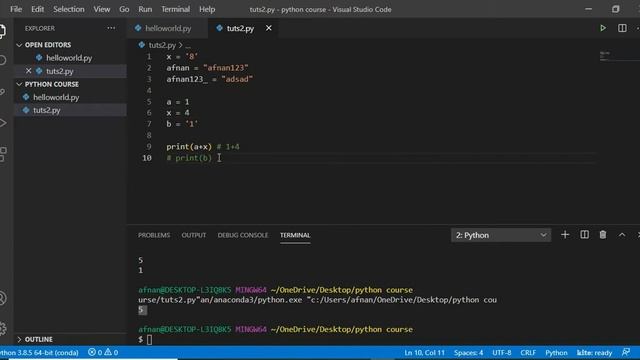The width and height of the screenshot is (640, 360).
Task: Open the feedback icon in status bar
Action: [626, 352]
